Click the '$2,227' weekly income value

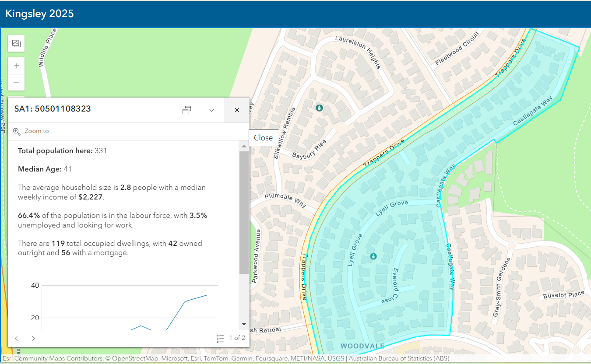(91, 197)
